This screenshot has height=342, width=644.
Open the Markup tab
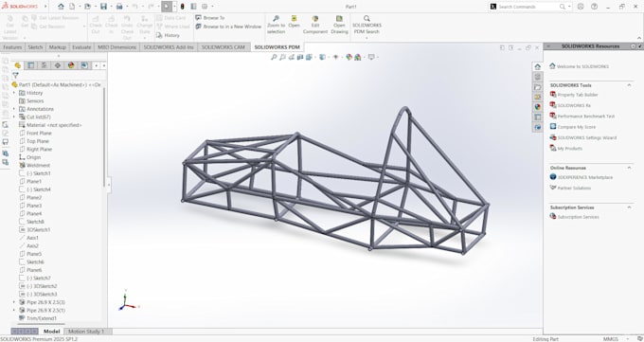coord(58,47)
